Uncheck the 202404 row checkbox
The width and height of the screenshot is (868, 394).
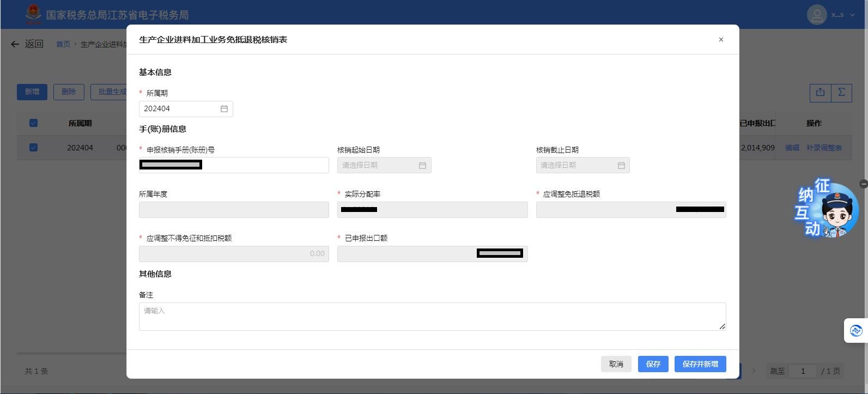(x=33, y=148)
